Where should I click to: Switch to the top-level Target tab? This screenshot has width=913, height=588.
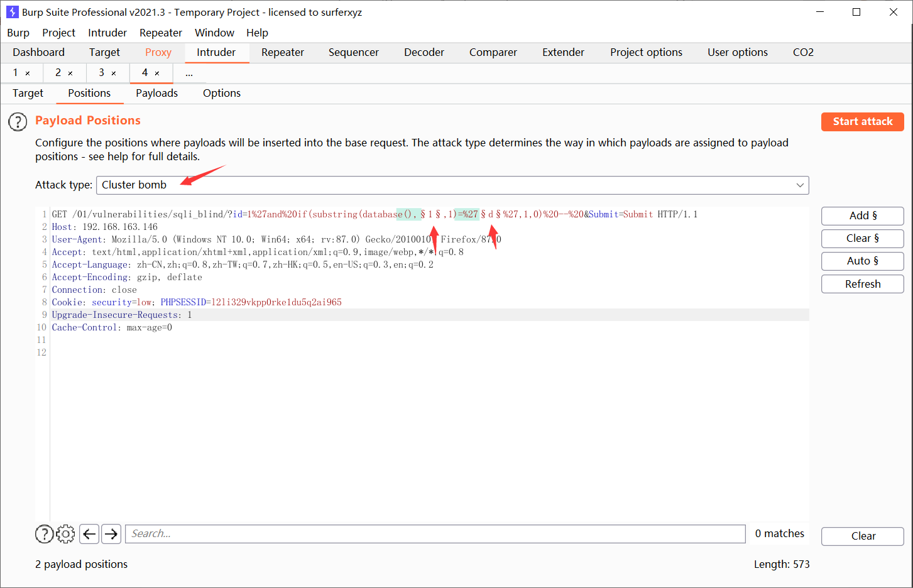point(104,52)
